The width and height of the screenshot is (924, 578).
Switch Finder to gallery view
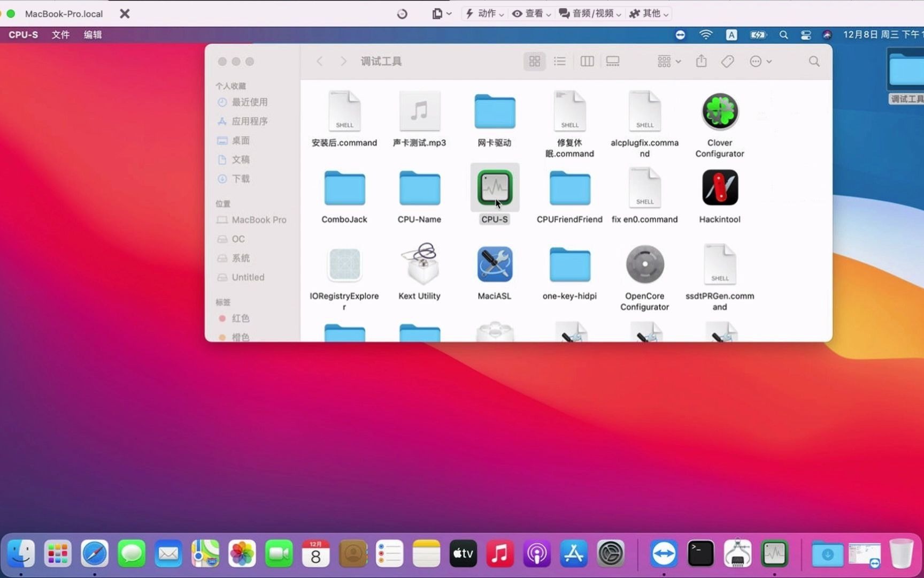[613, 62]
